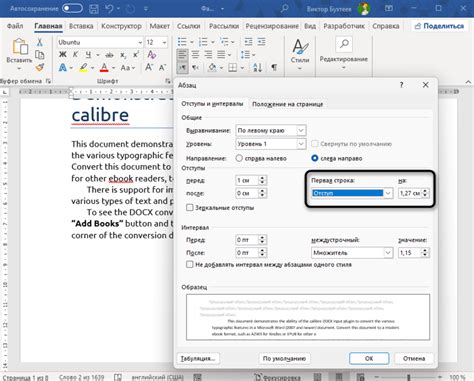Click the Вставить paste icon
Viewport: 474px width, 381px height.
(20, 47)
